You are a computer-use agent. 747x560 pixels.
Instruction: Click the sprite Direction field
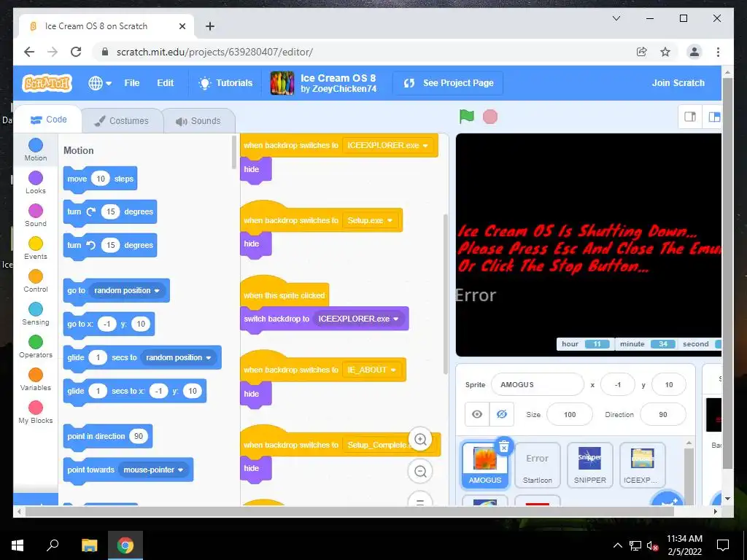663,415
